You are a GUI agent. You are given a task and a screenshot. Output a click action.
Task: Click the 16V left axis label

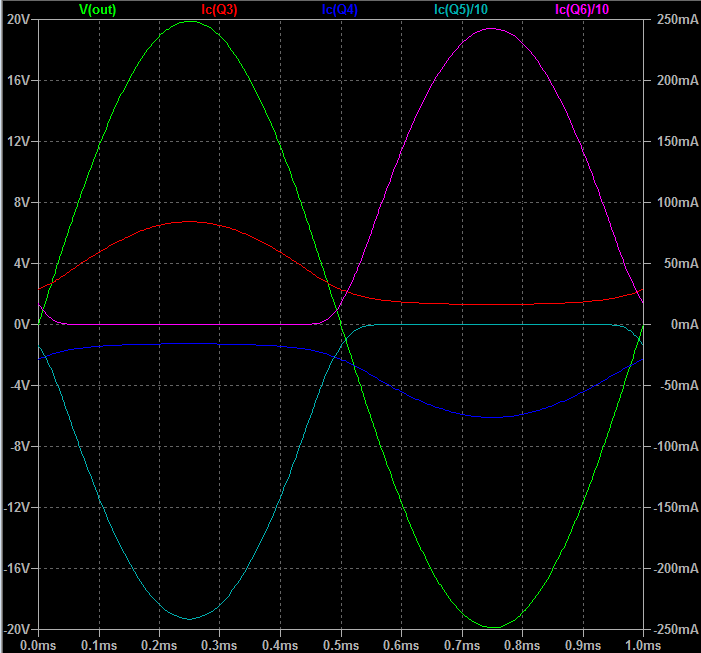click(x=19, y=80)
